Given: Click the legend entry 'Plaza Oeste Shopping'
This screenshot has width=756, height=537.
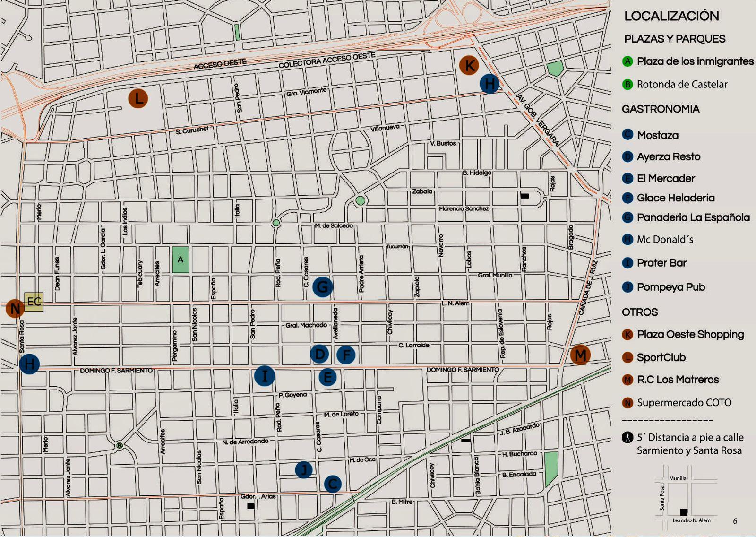Looking at the screenshot, I should (690, 334).
